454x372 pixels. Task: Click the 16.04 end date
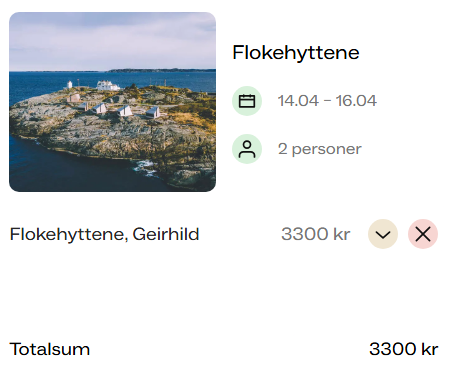click(x=356, y=101)
